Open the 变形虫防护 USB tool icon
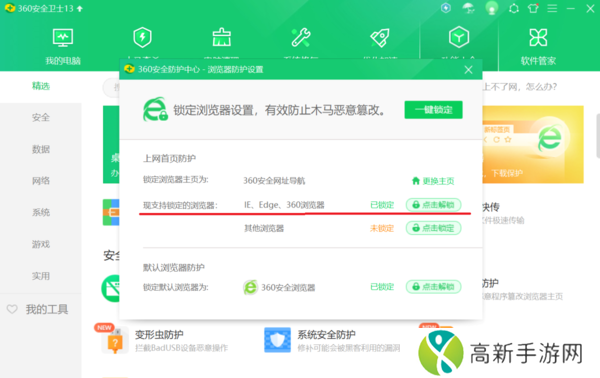This screenshot has height=378, width=600. coord(115,340)
